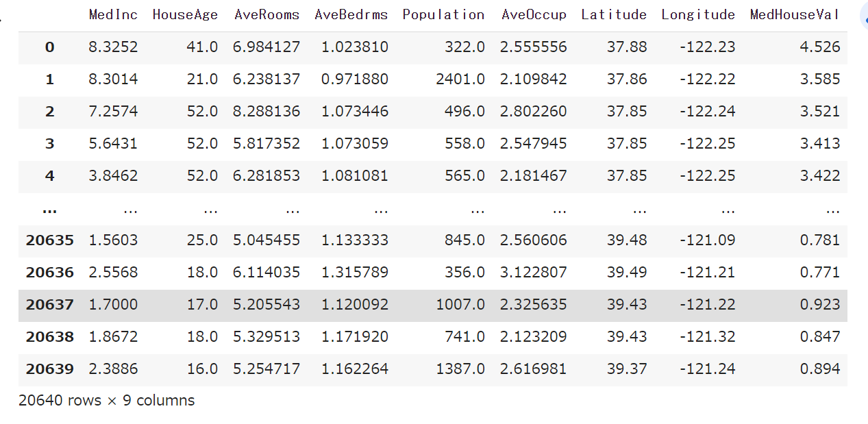Click Latitude value 37.88
This screenshot has height=424, width=868.
pyautogui.click(x=627, y=47)
